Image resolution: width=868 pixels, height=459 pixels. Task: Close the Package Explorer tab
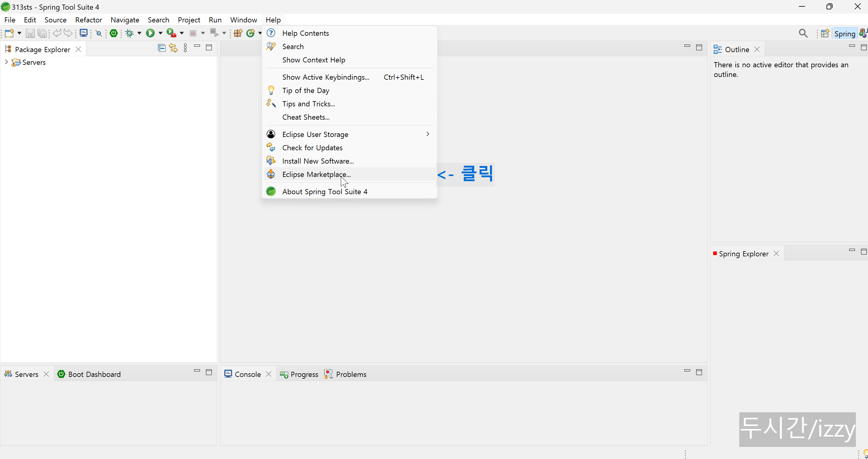pos(78,50)
